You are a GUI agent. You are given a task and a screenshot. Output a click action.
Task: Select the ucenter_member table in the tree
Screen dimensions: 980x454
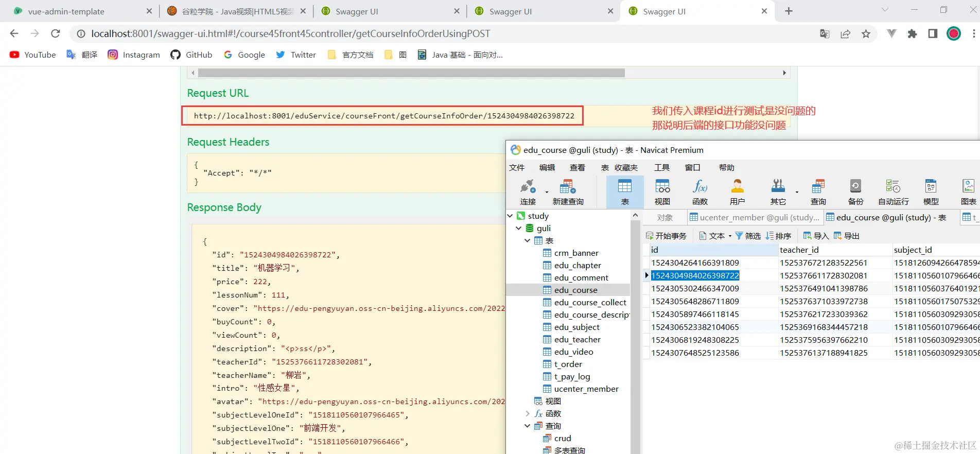tap(586, 389)
